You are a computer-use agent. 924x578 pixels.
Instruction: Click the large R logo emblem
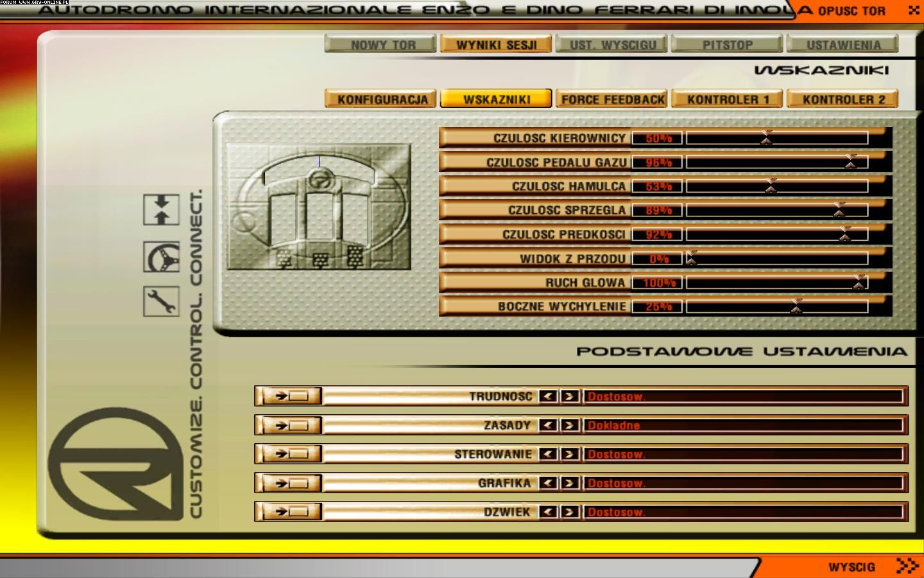tap(116, 464)
